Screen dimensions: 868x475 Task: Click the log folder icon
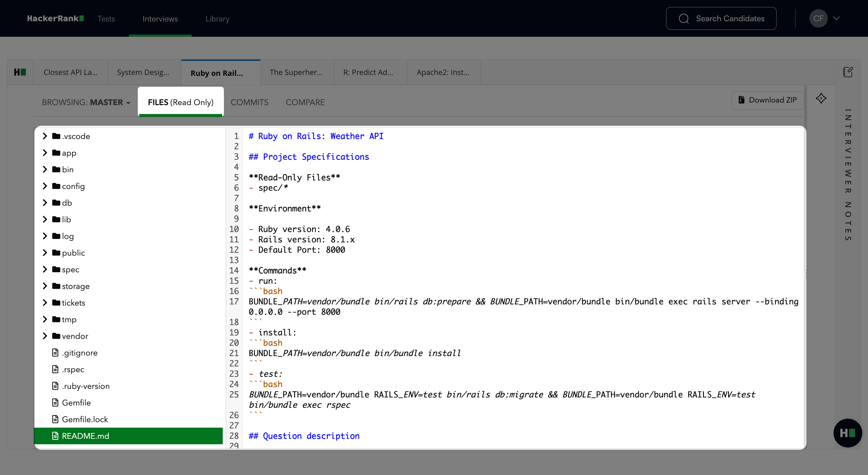click(x=56, y=236)
